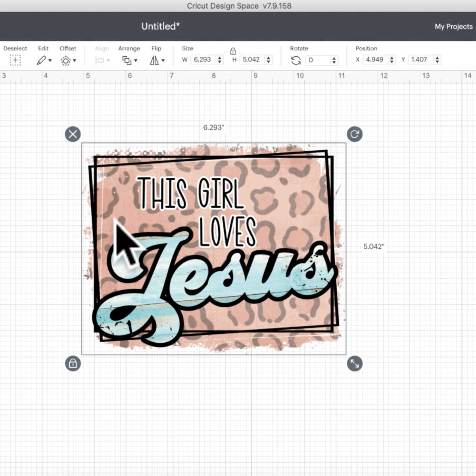The image size is (476, 476).
Task: Click the Arrange layers icon
Action: click(126, 60)
